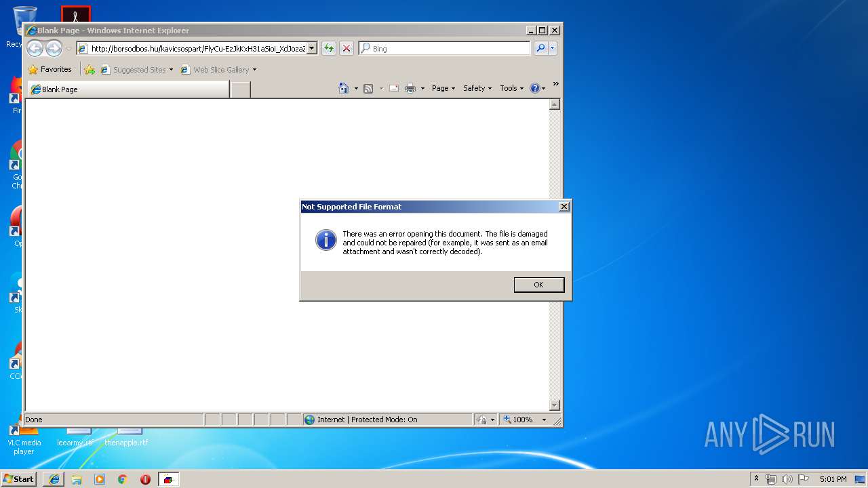Stop loading with the red X icon

click(347, 48)
